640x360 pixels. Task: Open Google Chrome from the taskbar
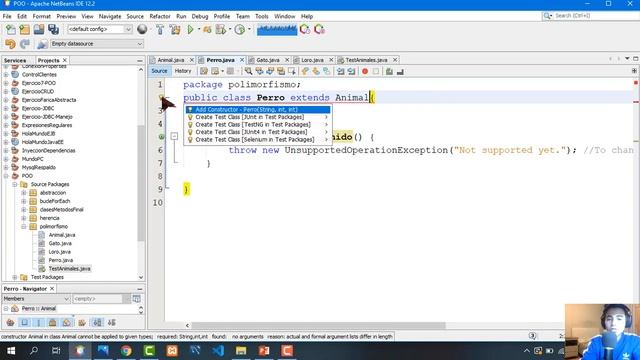pyautogui.click(x=126, y=351)
